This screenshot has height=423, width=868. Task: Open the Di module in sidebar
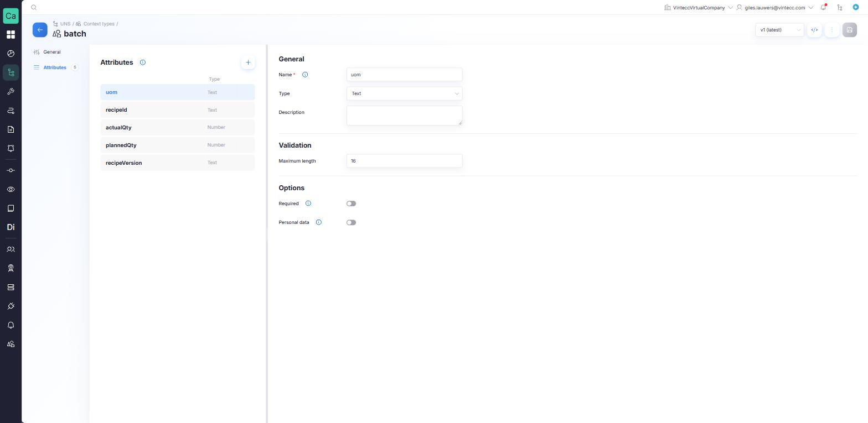[11, 227]
